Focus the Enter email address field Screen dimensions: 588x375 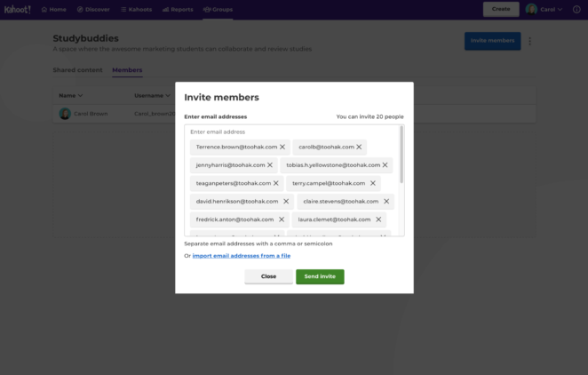pos(289,132)
